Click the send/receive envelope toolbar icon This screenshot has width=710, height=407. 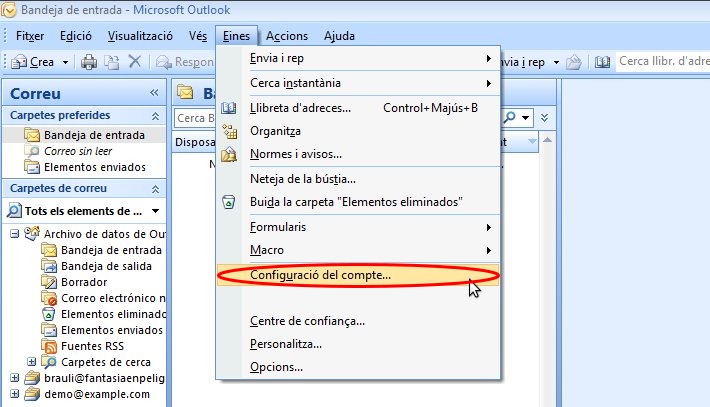coord(574,62)
